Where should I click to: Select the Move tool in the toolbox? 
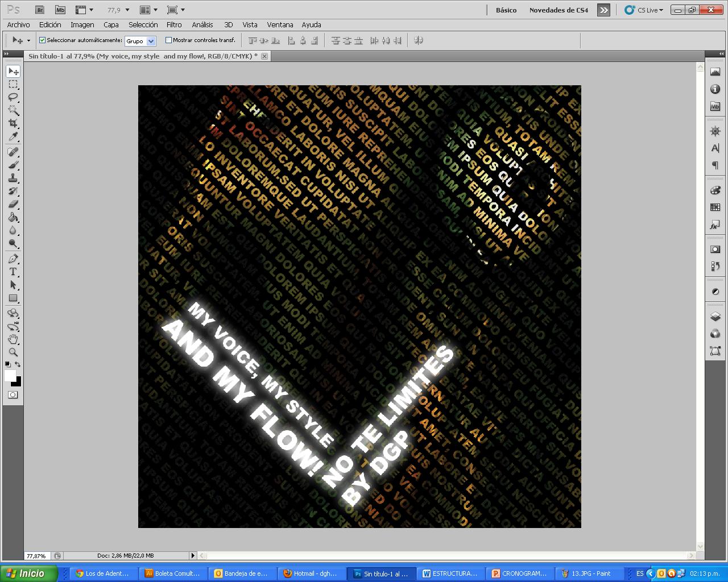pos(13,71)
